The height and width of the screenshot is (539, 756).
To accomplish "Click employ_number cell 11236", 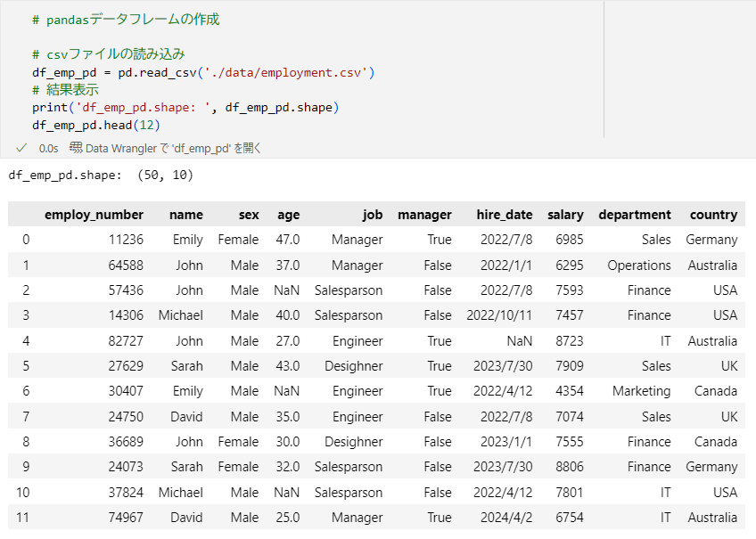I will (126, 240).
